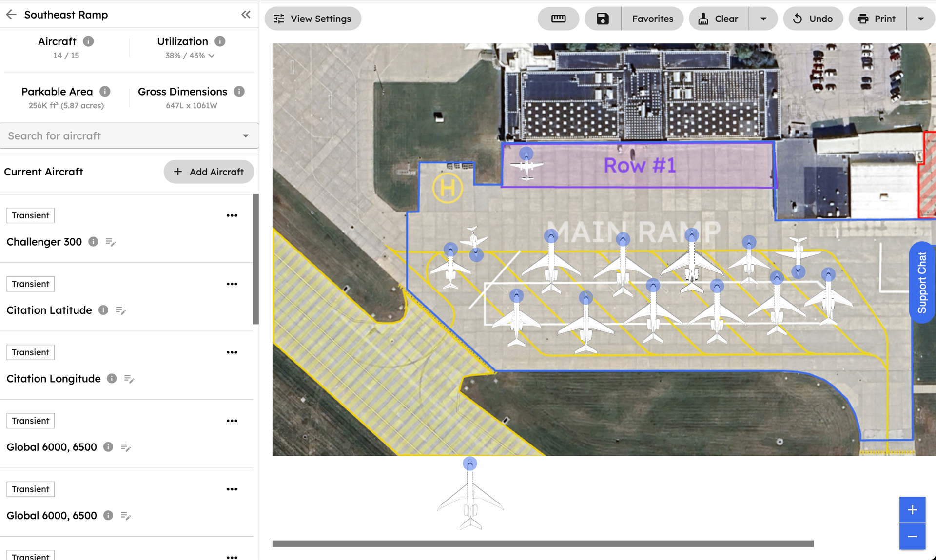Open Citation Latitude three-dot menu
936x560 pixels.
pos(232,284)
